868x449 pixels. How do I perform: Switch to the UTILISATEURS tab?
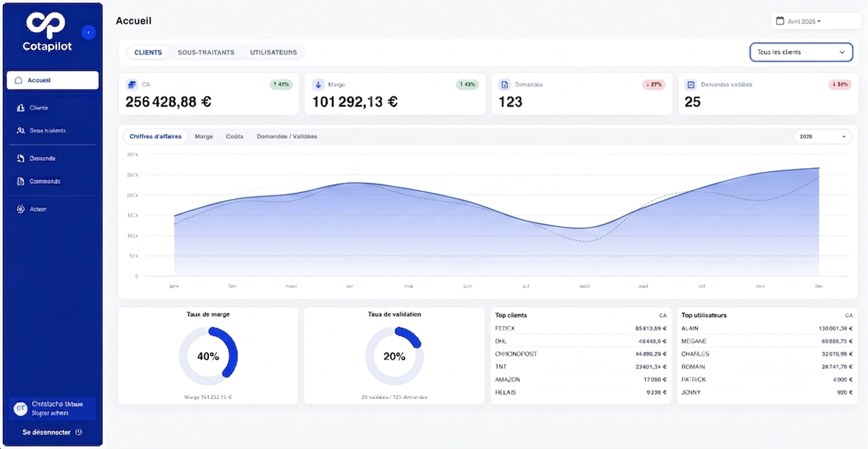click(274, 52)
